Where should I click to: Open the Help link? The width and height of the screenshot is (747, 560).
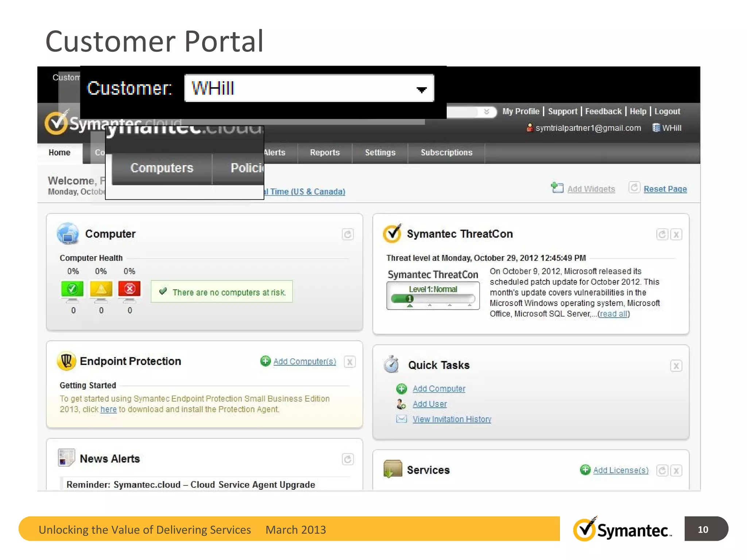(x=638, y=112)
